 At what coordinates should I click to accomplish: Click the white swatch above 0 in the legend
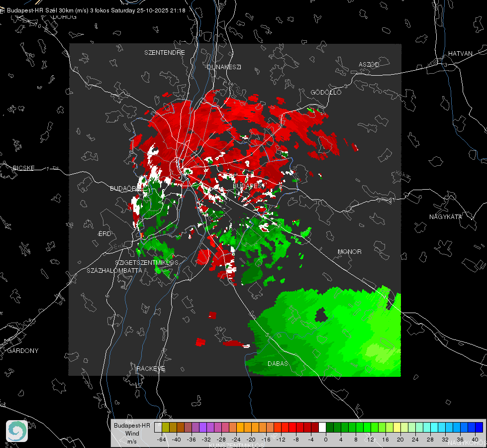click(x=322, y=428)
